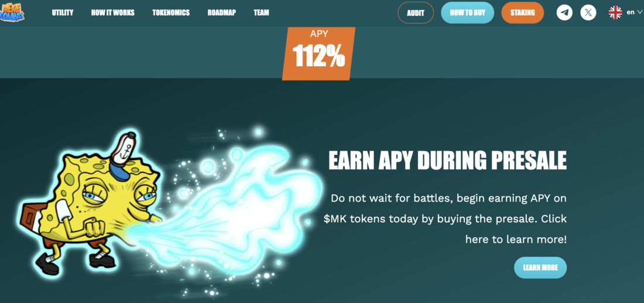Open the How It Works menu item
Viewport: 644px width, 303px height.
point(112,13)
